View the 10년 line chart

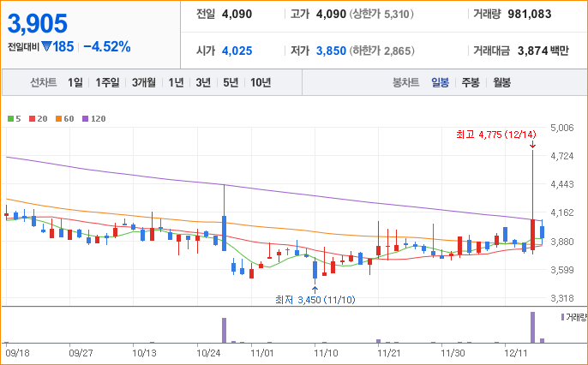pos(261,82)
